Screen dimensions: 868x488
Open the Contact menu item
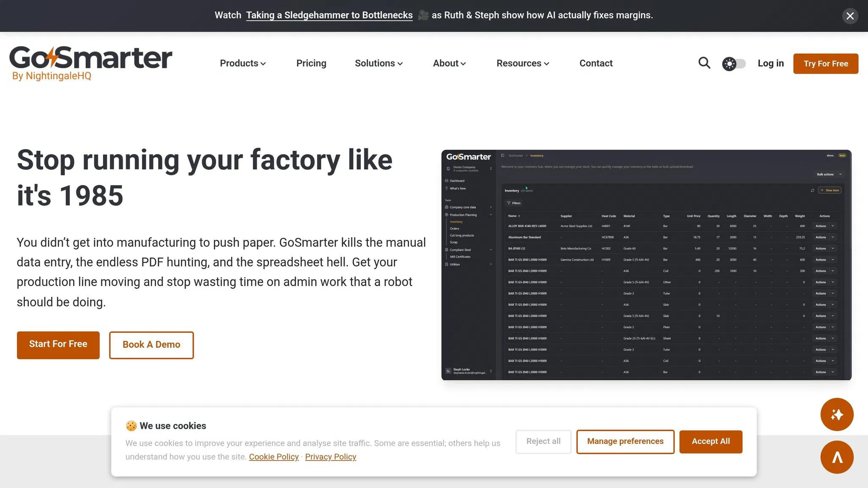[x=595, y=63]
